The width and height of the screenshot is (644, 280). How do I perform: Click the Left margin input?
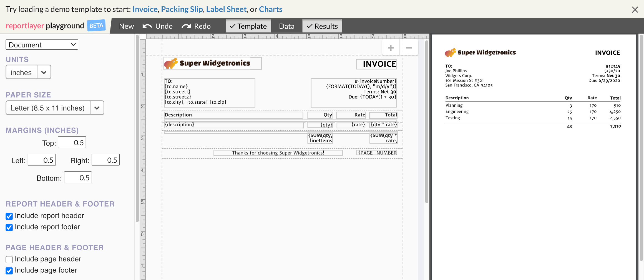42,160
